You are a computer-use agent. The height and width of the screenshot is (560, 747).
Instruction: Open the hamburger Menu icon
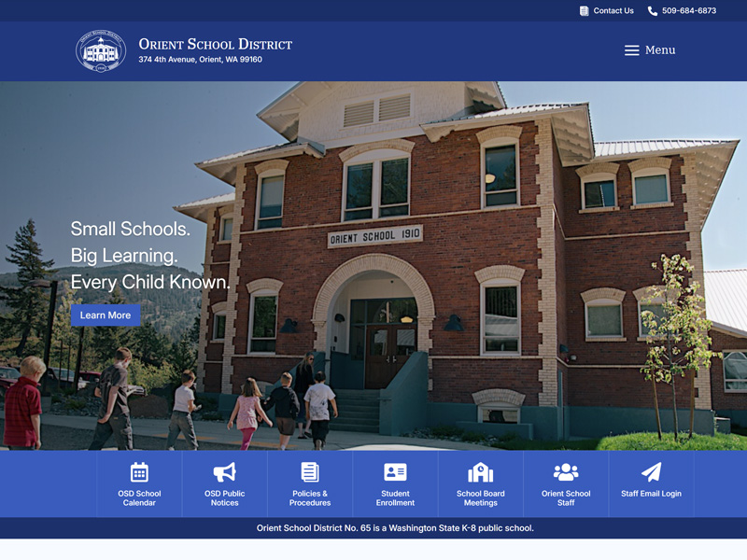pos(632,50)
